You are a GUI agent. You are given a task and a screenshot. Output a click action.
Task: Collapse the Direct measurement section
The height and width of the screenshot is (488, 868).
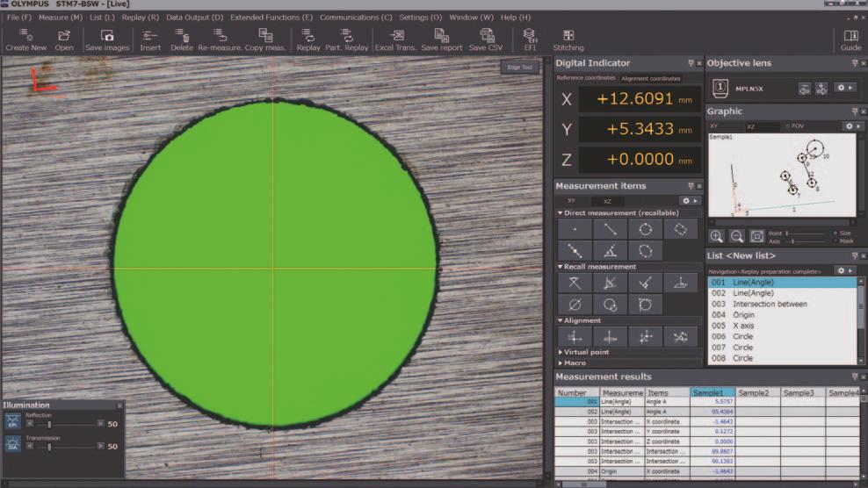pyautogui.click(x=561, y=213)
